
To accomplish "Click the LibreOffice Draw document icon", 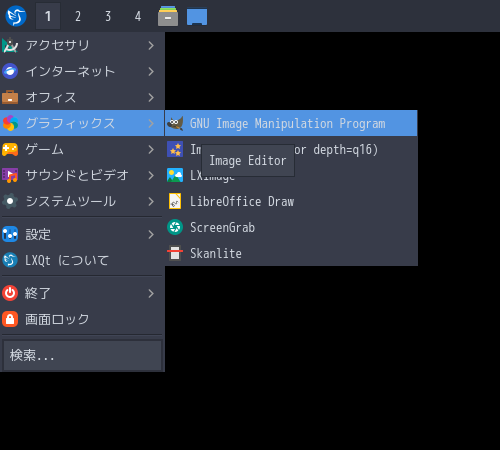I will (x=175, y=201).
